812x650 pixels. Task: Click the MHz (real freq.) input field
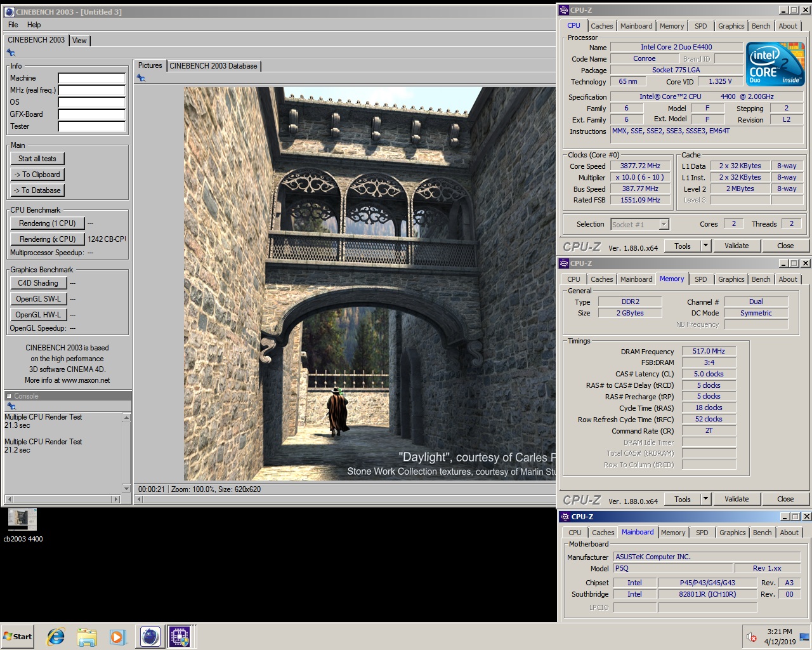(92, 90)
